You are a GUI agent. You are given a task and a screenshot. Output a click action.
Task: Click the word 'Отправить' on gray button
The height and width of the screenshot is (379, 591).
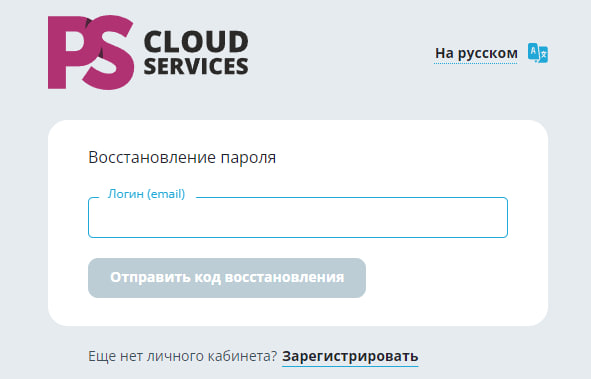pyautogui.click(x=150, y=278)
